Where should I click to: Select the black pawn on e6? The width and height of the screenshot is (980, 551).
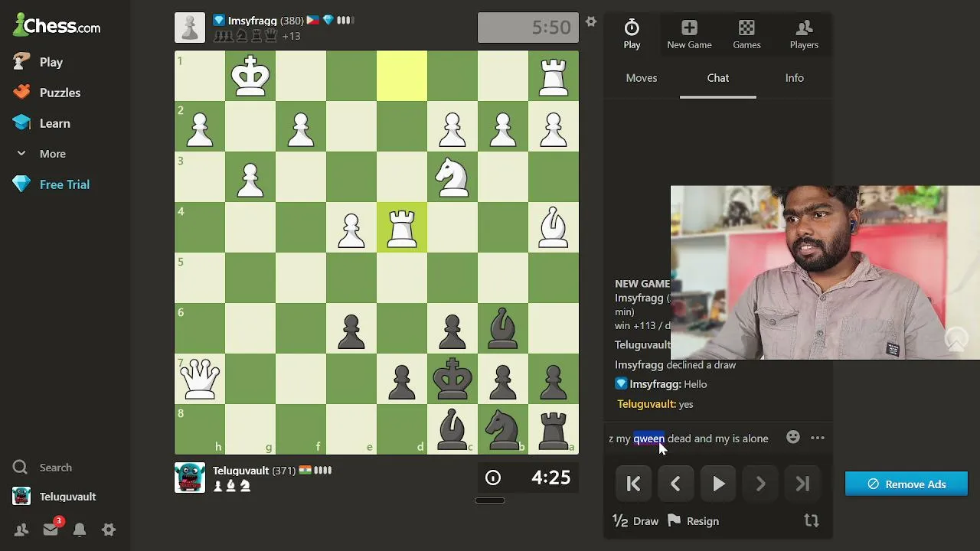[351, 328]
